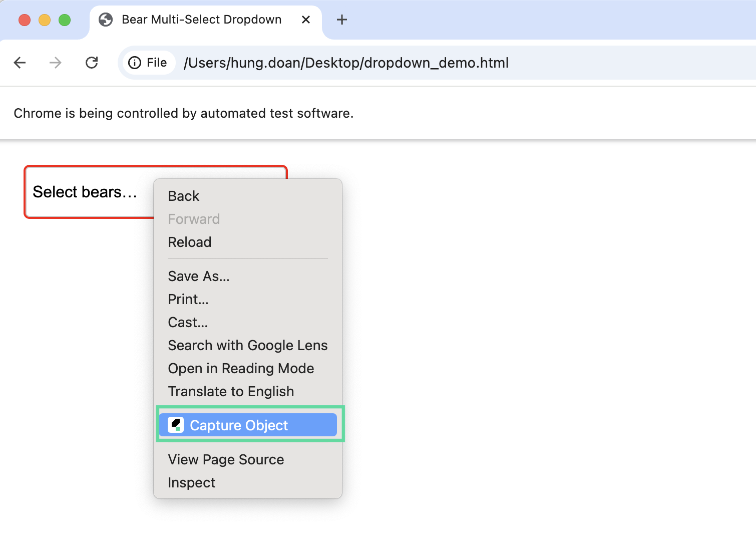The width and height of the screenshot is (756, 534).
Task: Click the File site info chip
Action: (x=148, y=63)
